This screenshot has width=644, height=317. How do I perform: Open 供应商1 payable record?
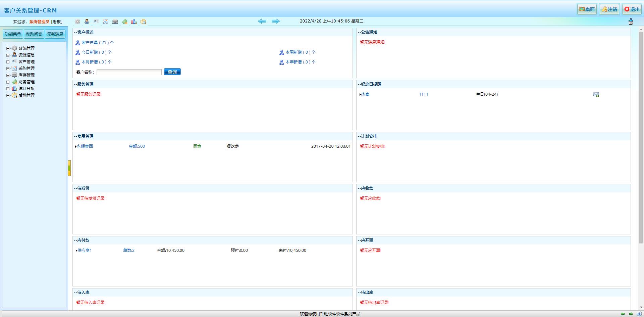coord(85,251)
